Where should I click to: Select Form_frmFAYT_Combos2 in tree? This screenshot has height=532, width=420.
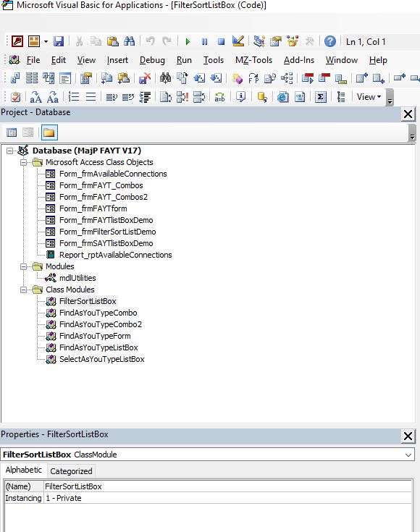pyautogui.click(x=104, y=197)
